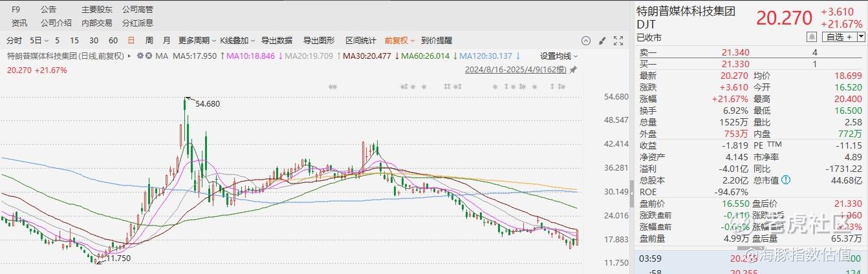Toggle the MA5:17.950 average line
Screen dimensions: 868x274
tap(195, 56)
